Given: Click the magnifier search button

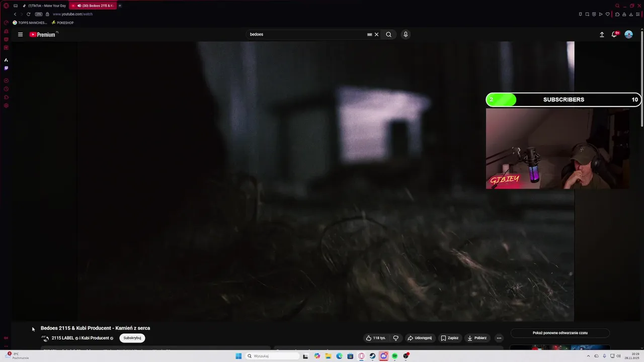Looking at the screenshot, I should [x=388, y=35].
